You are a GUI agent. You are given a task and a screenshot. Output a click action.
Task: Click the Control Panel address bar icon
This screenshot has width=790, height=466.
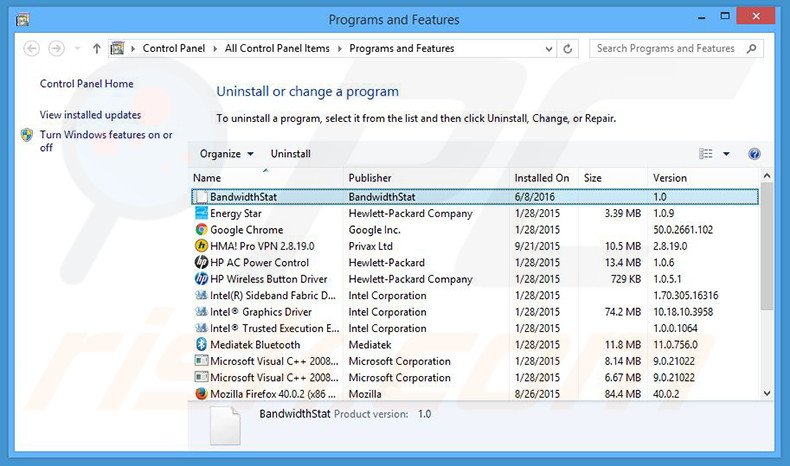point(117,48)
